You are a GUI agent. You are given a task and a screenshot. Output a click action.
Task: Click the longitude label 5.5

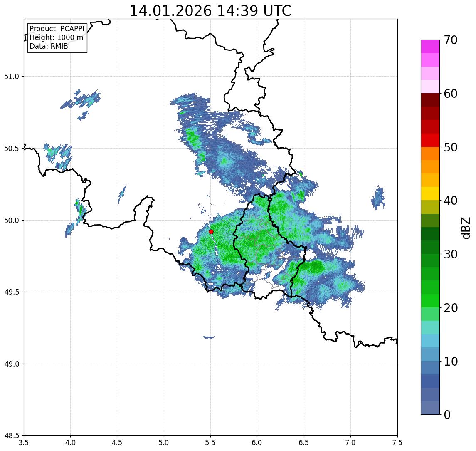211,443
